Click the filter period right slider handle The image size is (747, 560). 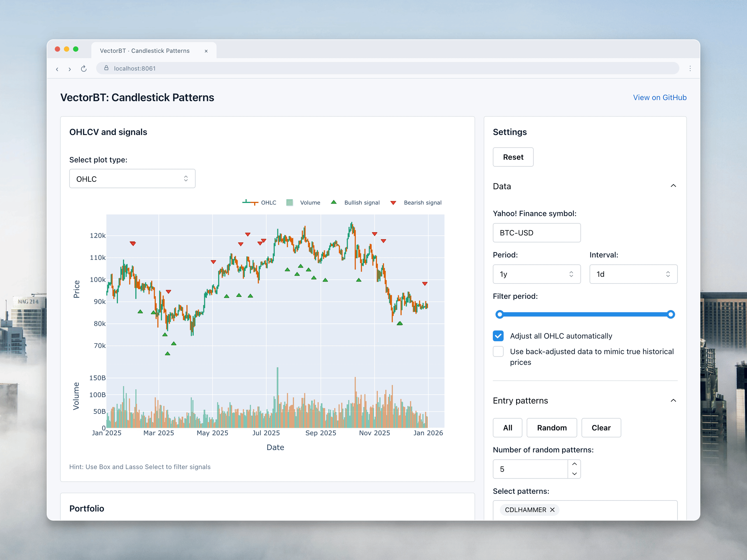[671, 315]
